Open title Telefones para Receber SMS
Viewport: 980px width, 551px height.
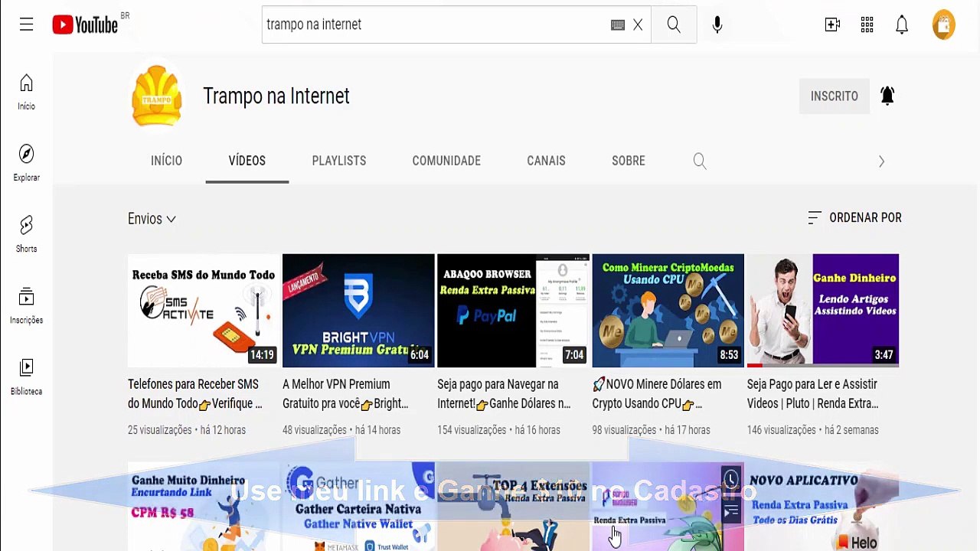[x=195, y=394]
